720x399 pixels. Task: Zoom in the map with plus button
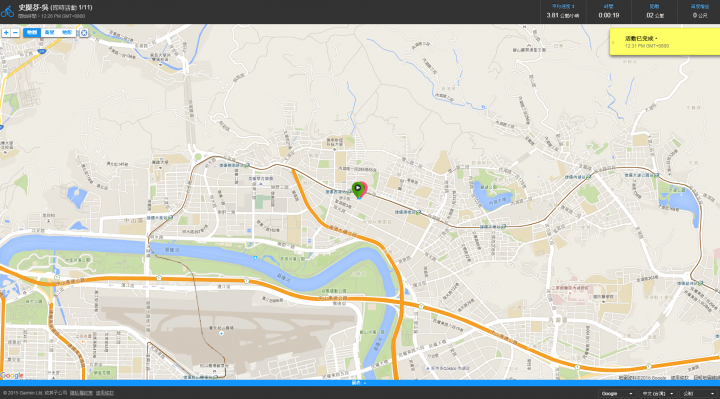pyautogui.click(x=6, y=33)
